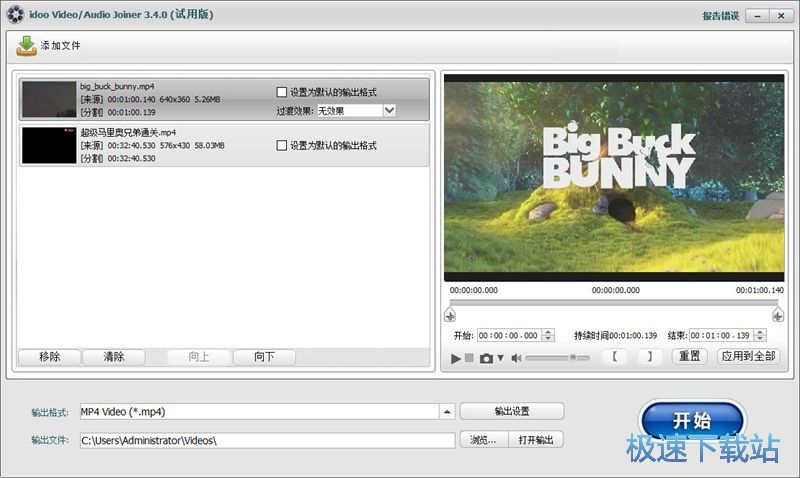Click the 移除 remove button
Viewport: 800px width, 478px height.
49,357
